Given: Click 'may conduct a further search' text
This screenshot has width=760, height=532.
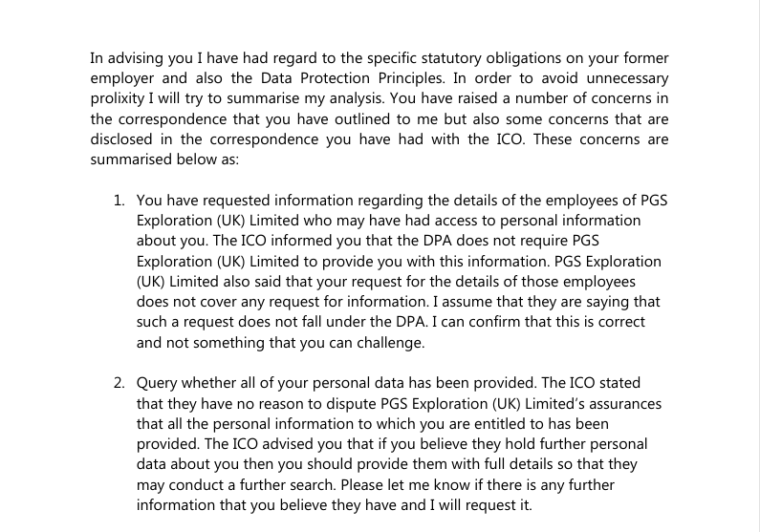Looking at the screenshot, I should click(236, 485).
